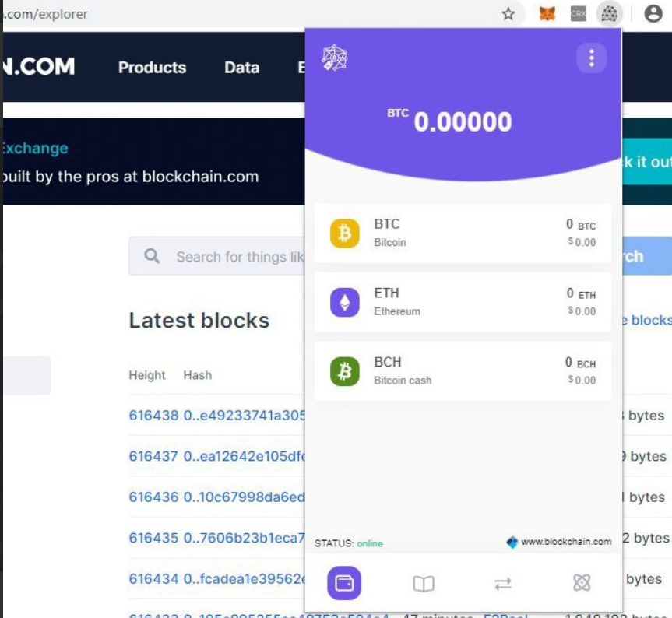Select the ETH Ethereum wallet row
Image resolution: width=672 pixels, height=618 pixels.
(463, 302)
